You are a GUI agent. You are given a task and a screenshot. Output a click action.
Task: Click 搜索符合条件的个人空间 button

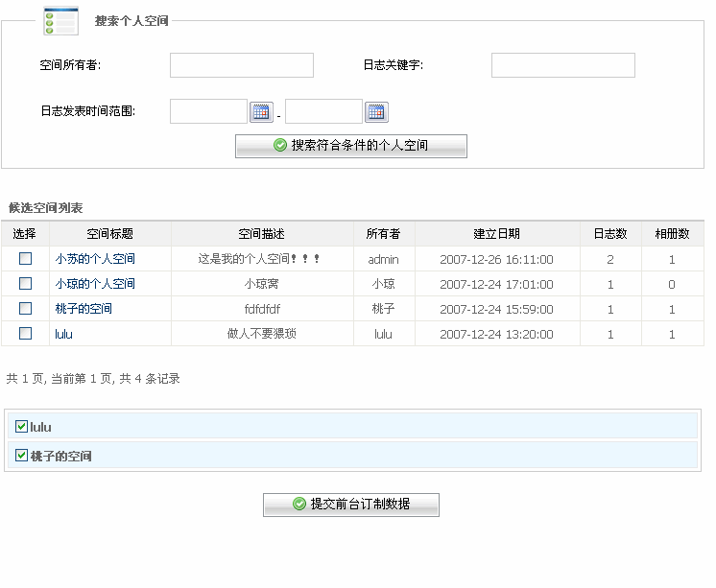click(x=351, y=146)
